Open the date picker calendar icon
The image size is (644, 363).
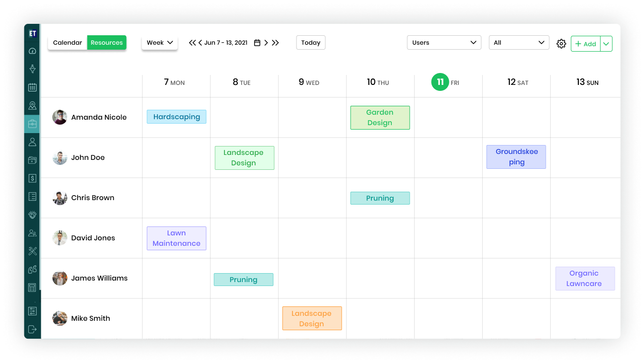tap(257, 43)
